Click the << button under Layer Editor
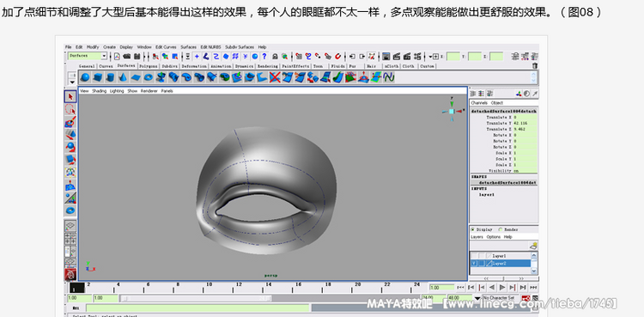This screenshot has height=317, width=644. [487, 278]
